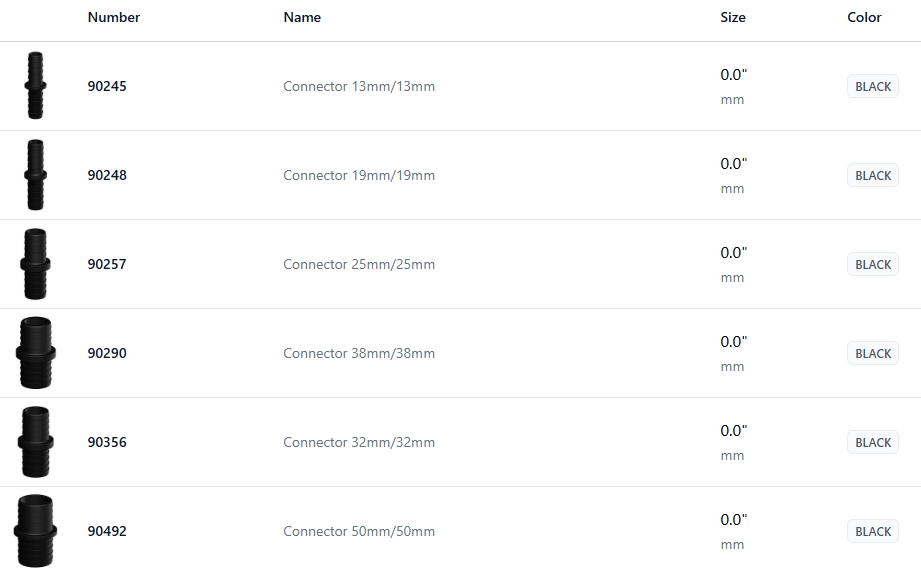Screen dimensions: 921x574
Task: Open Connector 25mm/25mm product name
Action: tap(359, 265)
